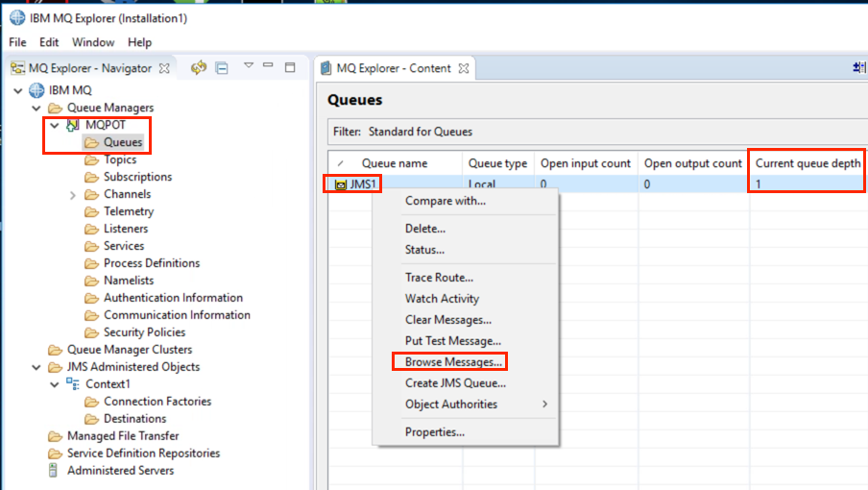Viewport: 868px width, 490px height.
Task: Click the Content view toolbar icon at right edge
Action: (859, 67)
